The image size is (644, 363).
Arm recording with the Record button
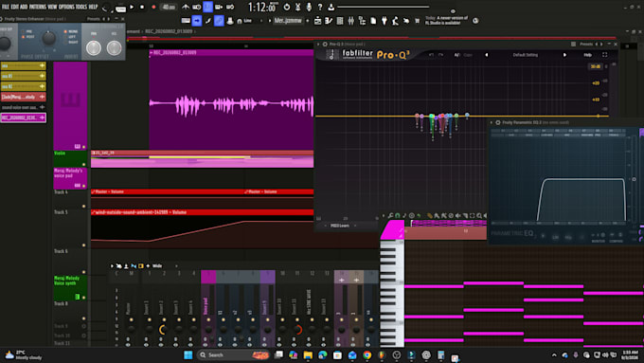(153, 7)
